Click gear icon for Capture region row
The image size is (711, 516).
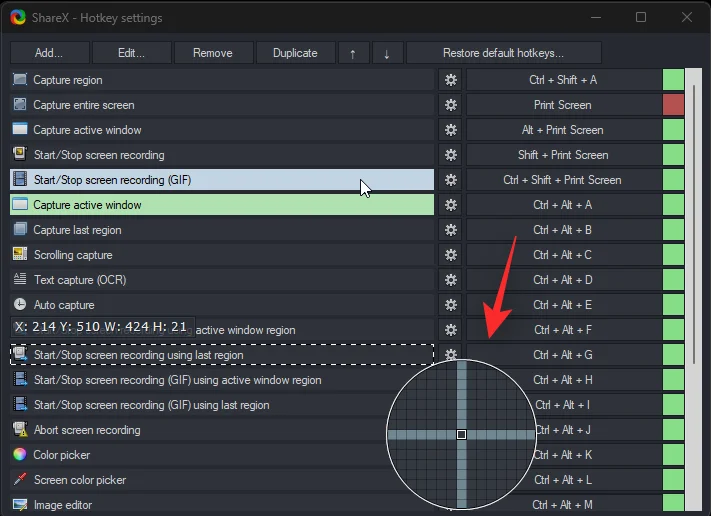coord(451,80)
